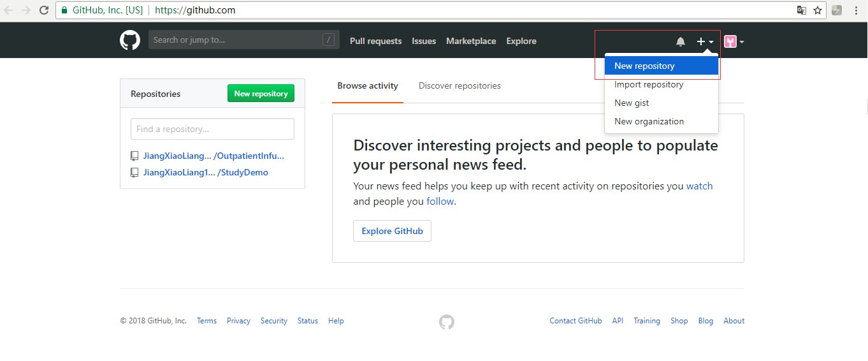This screenshot has height=361, width=868.
Task: Focus the Find a repository field
Action: 212,129
